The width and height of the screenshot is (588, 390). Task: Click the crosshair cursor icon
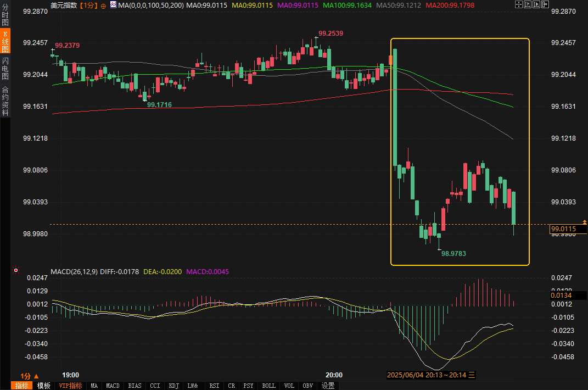tap(519, 4)
